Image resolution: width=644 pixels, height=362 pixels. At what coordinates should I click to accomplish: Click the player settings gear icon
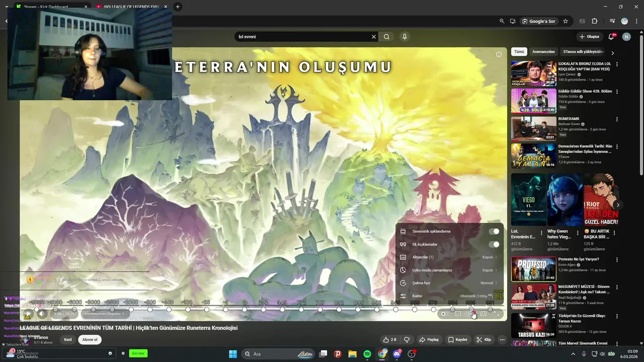click(x=471, y=314)
